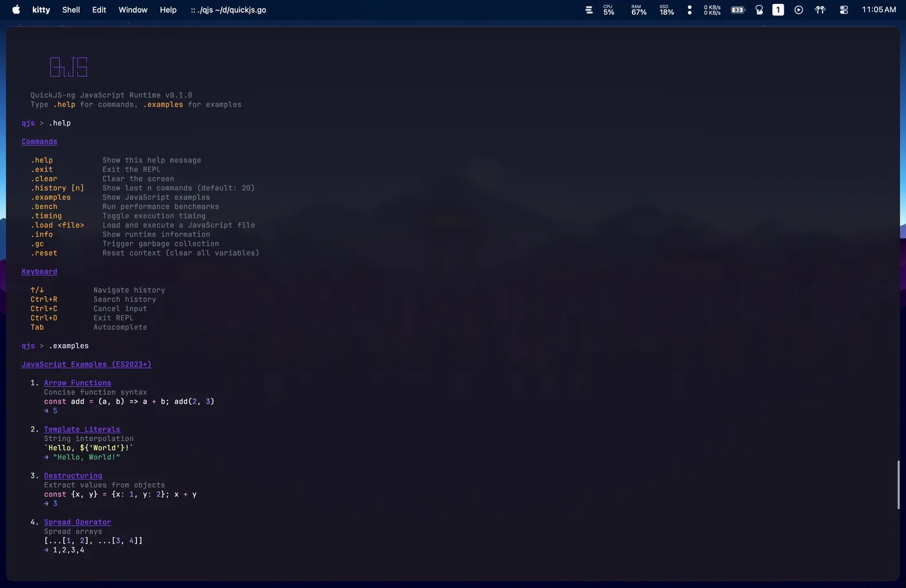Click the Arrow Functions example title
This screenshot has width=906, height=588.
coord(78,383)
